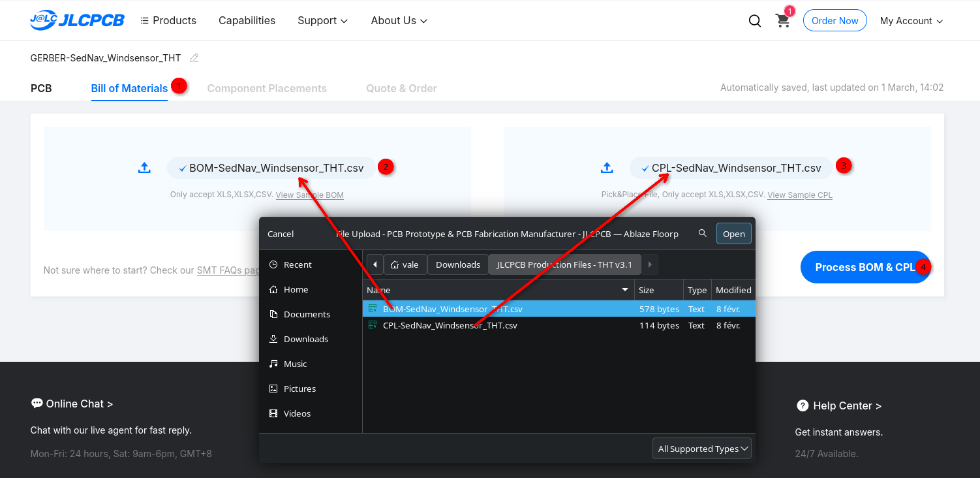Expand the About Us menu
The image size is (980, 478).
[399, 21]
